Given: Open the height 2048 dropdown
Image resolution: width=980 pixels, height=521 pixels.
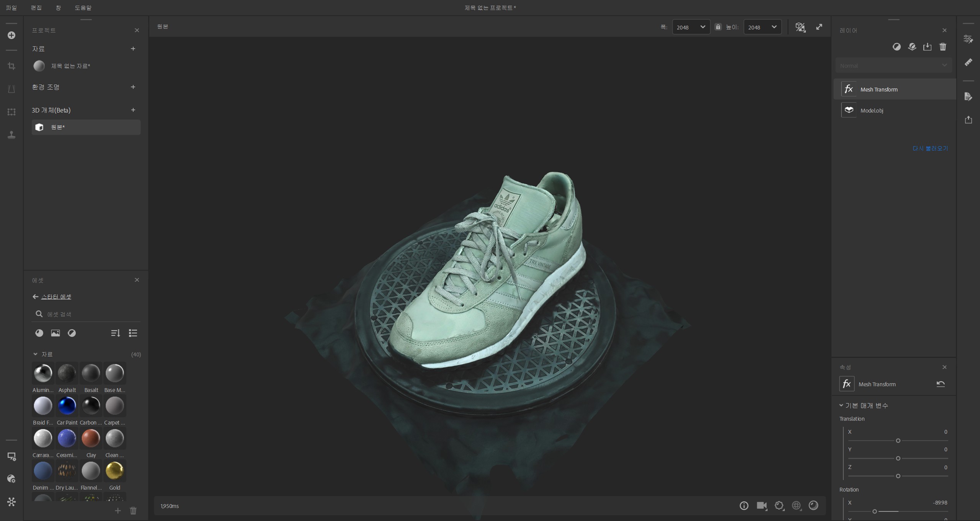Looking at the screenshot, I should 762,27.
